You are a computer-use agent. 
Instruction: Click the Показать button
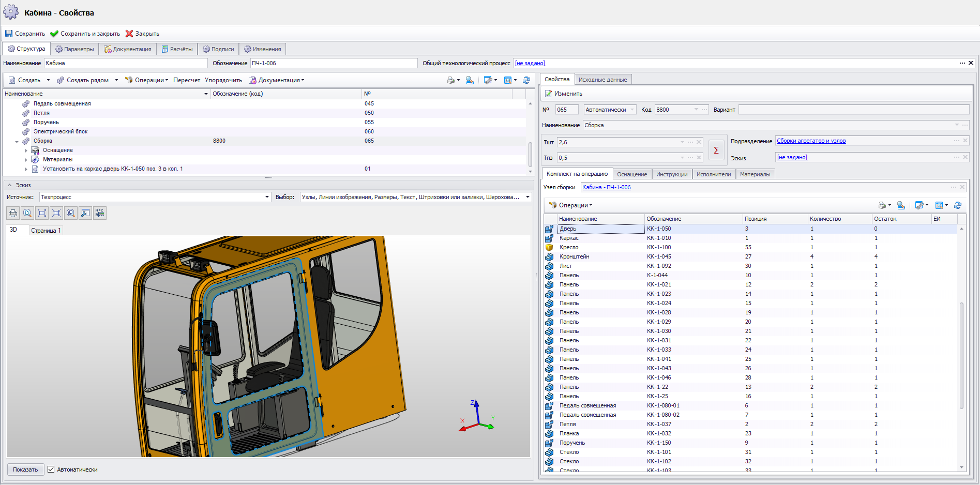coord(25,469)
